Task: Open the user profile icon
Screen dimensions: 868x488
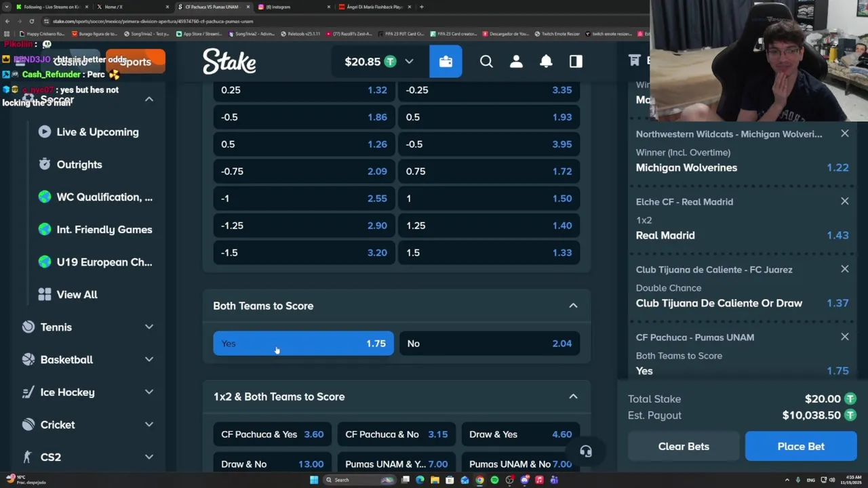Action: (x=516, y=62)
